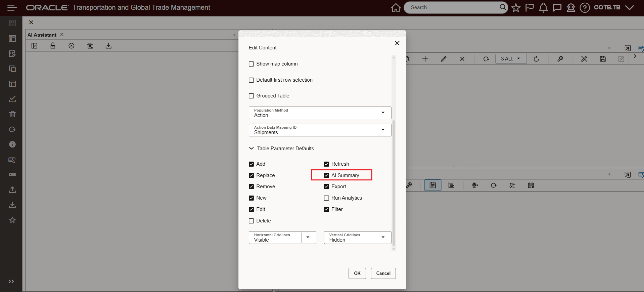The height and width of the screenshot is (292, 644).
Task: Click the search magnifier icon
Action: (503, 7)
